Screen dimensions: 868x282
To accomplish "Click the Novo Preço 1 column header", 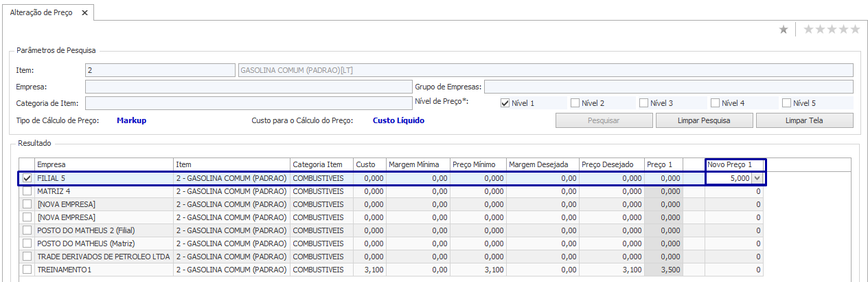I will click(735, 165).
